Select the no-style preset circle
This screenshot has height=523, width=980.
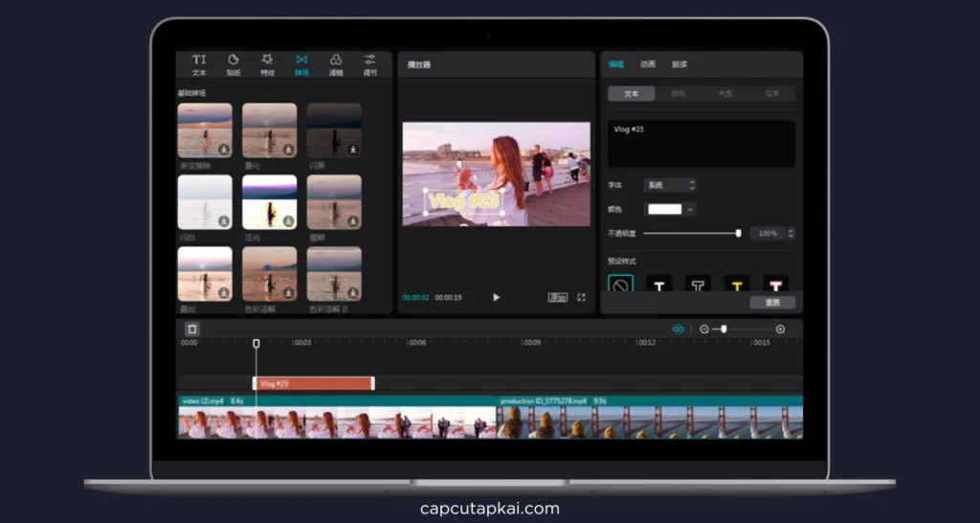620,285
